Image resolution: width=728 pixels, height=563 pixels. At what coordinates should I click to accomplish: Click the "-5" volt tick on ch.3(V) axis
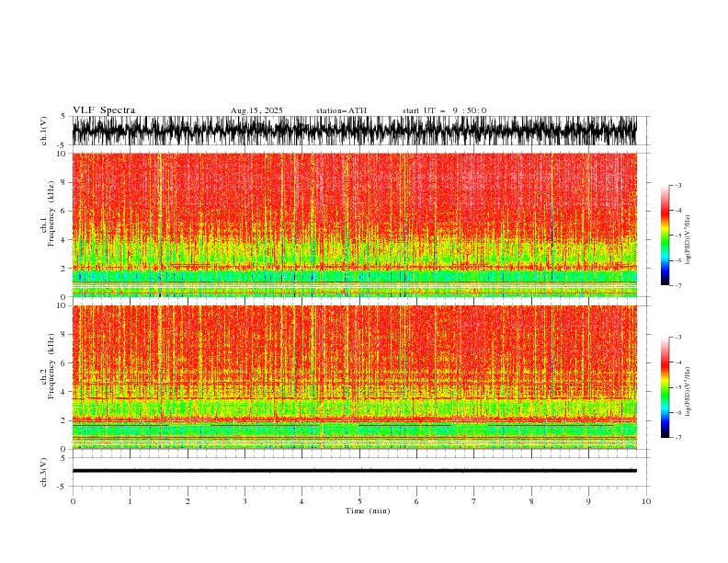63,487
